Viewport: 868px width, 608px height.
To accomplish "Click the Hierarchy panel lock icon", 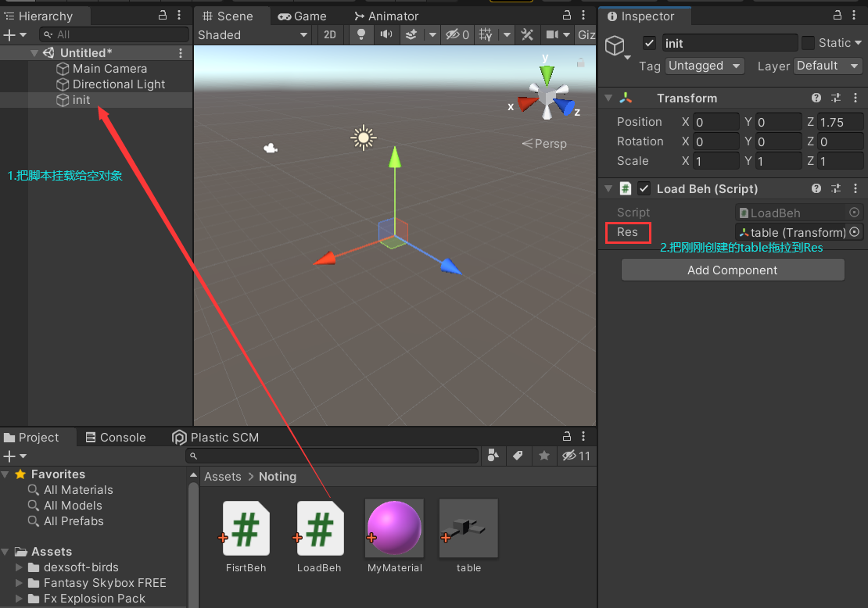I will point(163,16).
